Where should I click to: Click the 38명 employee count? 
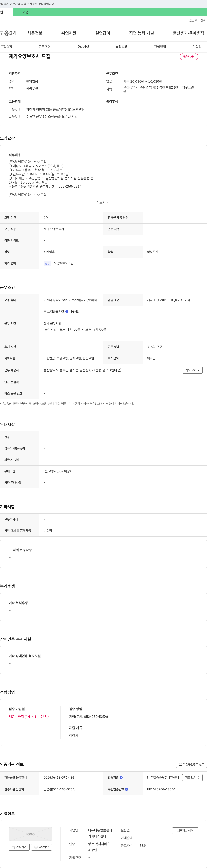point(143,845)
